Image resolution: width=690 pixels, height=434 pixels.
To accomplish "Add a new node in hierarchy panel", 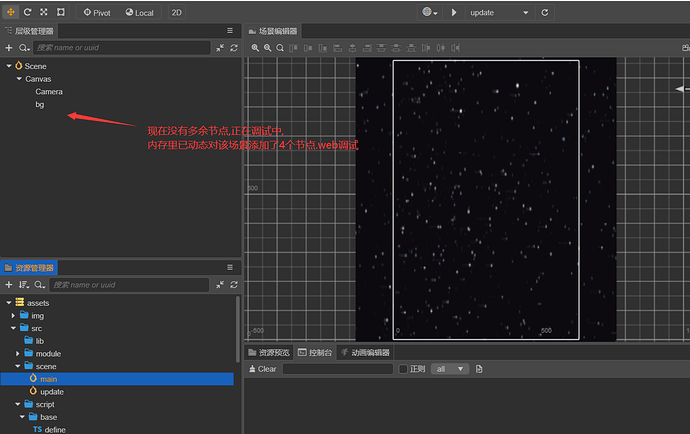I will pyautogui.click(x=9, y=48).
